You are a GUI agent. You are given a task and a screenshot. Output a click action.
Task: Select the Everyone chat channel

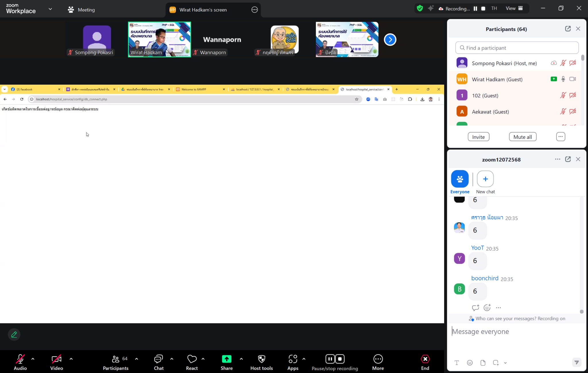click(x=460, y=179)
